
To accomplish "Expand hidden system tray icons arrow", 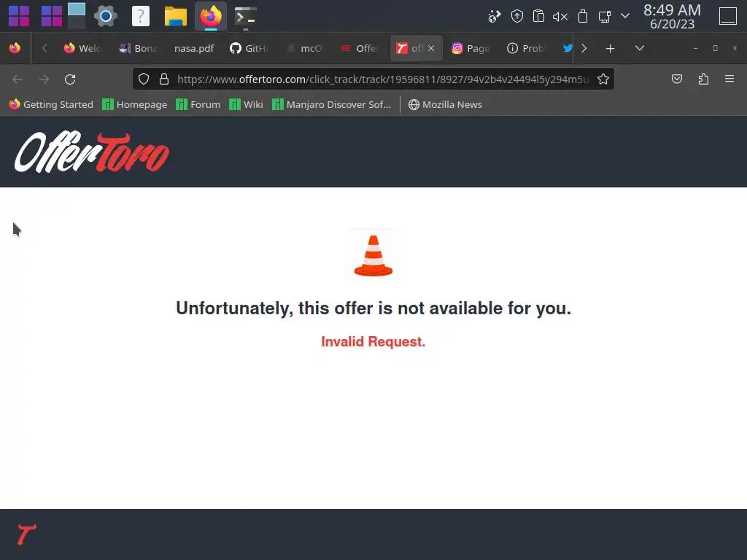I will pyautogui.click(x=625, y=16).
